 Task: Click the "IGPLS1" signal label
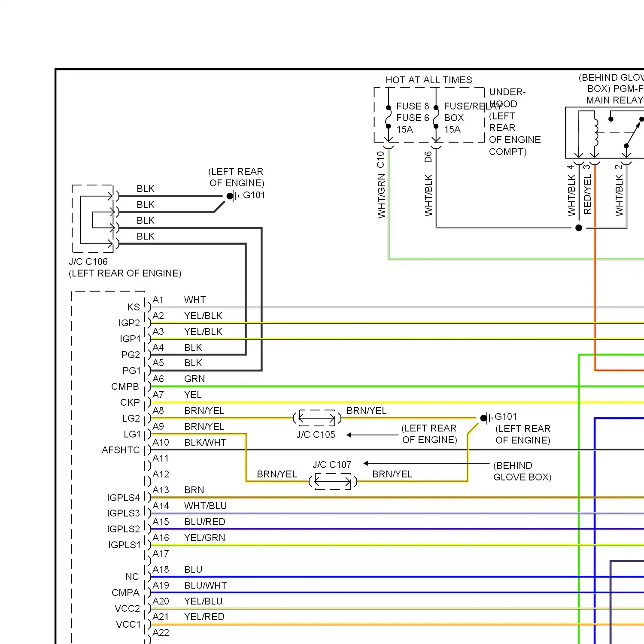click(125, 545)
